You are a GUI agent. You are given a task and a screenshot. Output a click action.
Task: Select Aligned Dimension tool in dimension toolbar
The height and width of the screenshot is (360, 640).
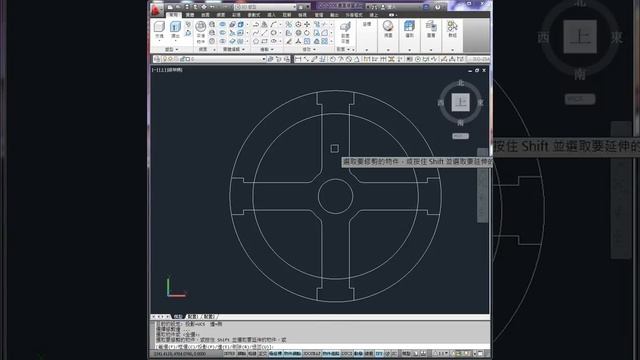coord(306,59)
